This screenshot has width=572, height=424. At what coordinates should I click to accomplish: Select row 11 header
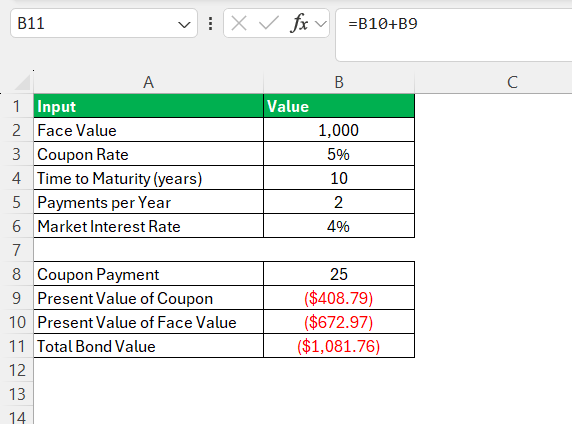(16, 346)
